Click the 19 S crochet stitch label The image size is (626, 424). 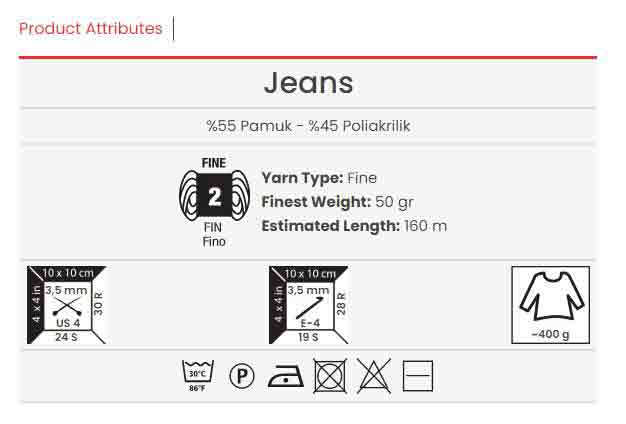pos(308,337)
